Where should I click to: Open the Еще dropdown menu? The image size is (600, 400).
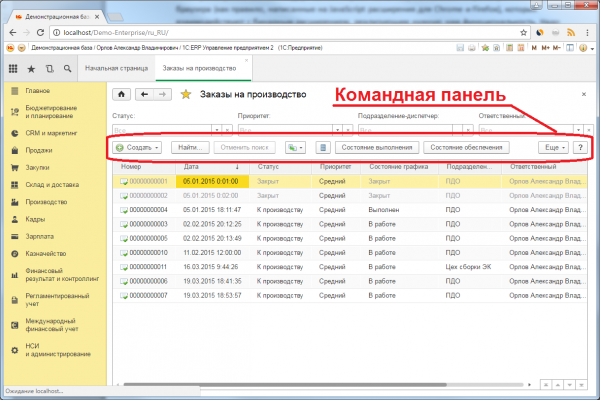553,147
